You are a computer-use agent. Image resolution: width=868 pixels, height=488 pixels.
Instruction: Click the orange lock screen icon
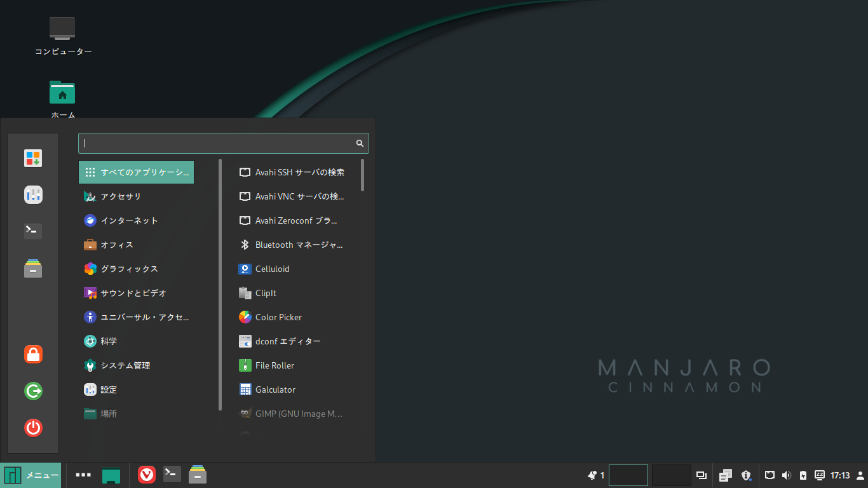[x=33, y=355]
